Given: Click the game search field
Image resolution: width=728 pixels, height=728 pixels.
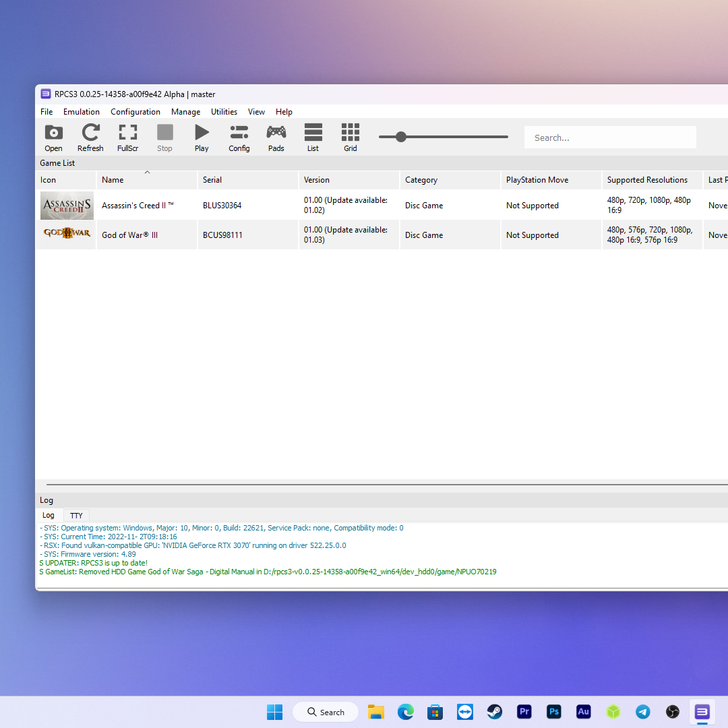Looking at the screenshot, I should coord(609,138).
